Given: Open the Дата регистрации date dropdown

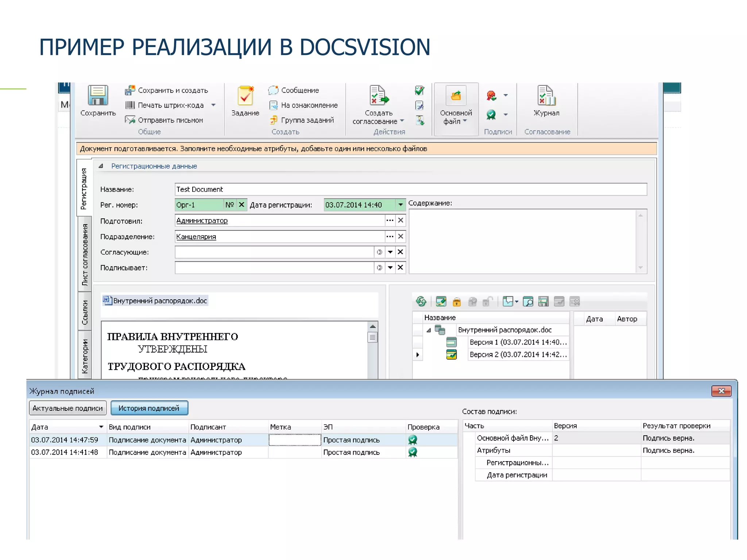Looking at the screenshot, I should (x=400, y=205).
